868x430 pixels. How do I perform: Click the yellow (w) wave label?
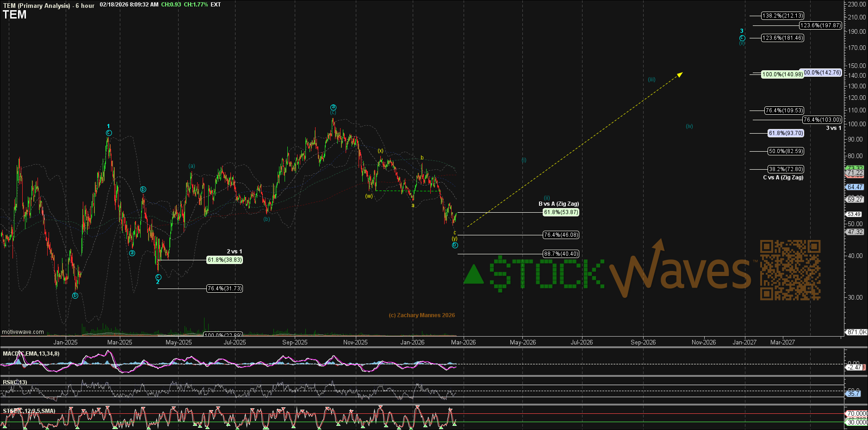369,196
